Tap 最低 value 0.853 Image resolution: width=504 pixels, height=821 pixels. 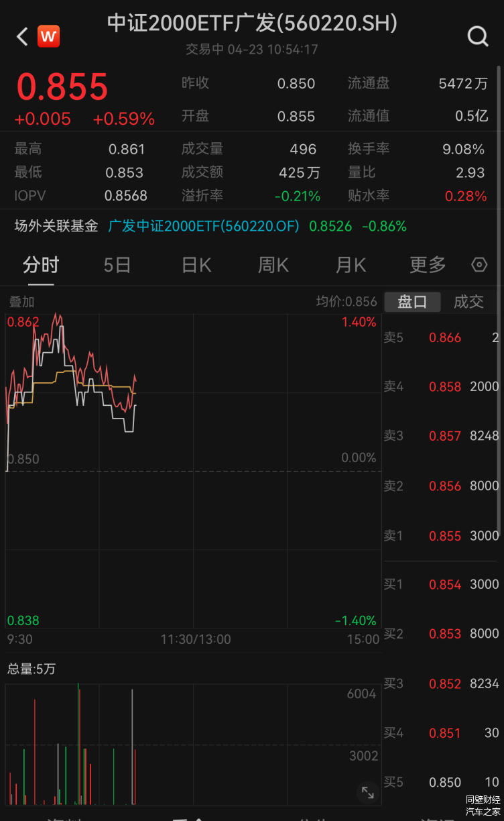125,172
